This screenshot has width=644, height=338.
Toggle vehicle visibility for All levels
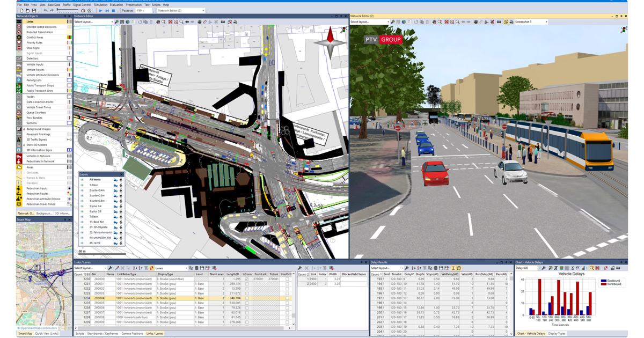(116, 180)
